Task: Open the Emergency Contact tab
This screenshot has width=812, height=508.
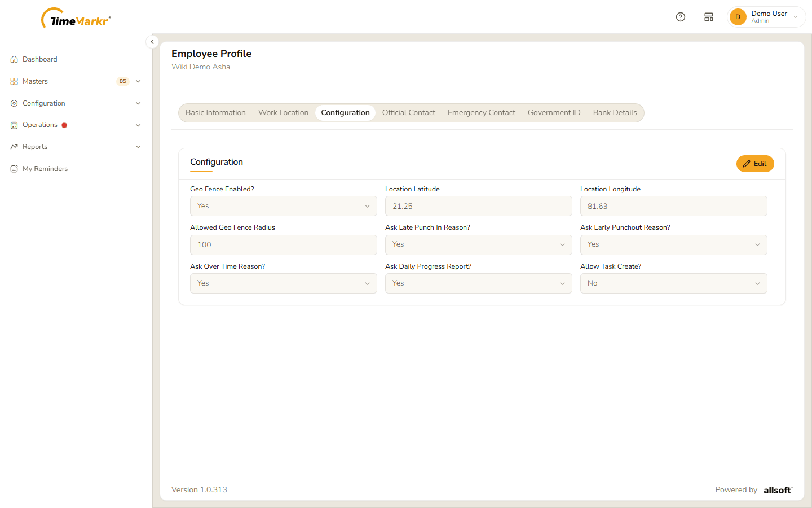Action: (x=482, y=113)
